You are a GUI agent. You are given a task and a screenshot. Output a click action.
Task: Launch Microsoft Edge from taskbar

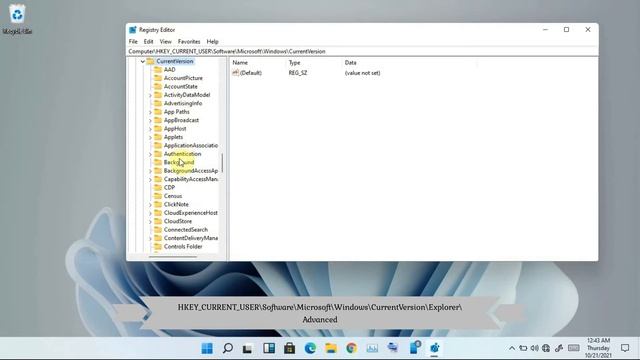[x=310, y=348]
